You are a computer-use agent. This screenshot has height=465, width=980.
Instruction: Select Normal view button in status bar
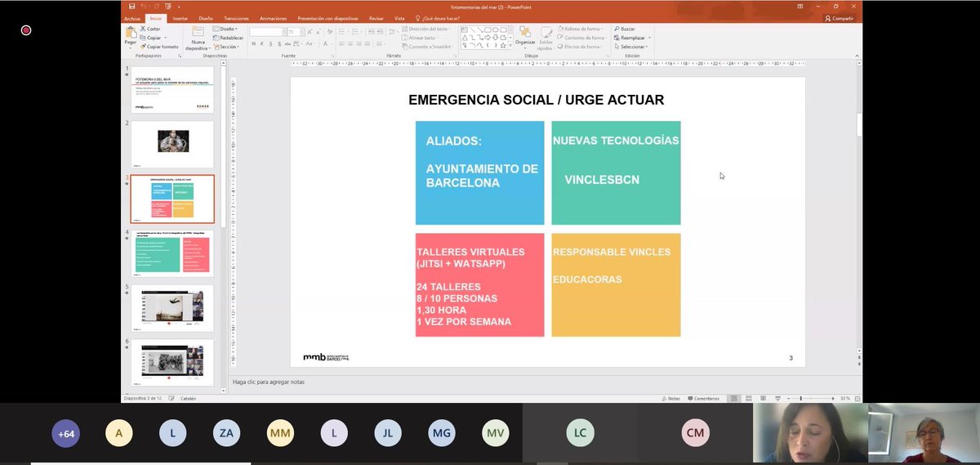click(734, 399)
